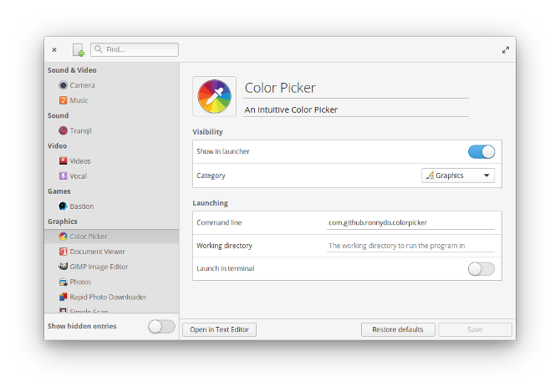Select the Bastion game icon
This screenshot has height=392, width=560.
point(63,206)
